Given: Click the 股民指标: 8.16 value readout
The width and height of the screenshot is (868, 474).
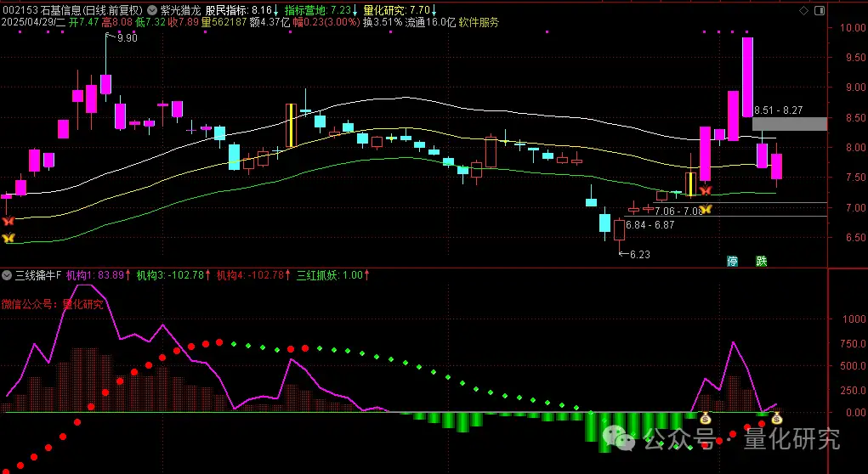Looking at the screenshot, I should [239, 10].
